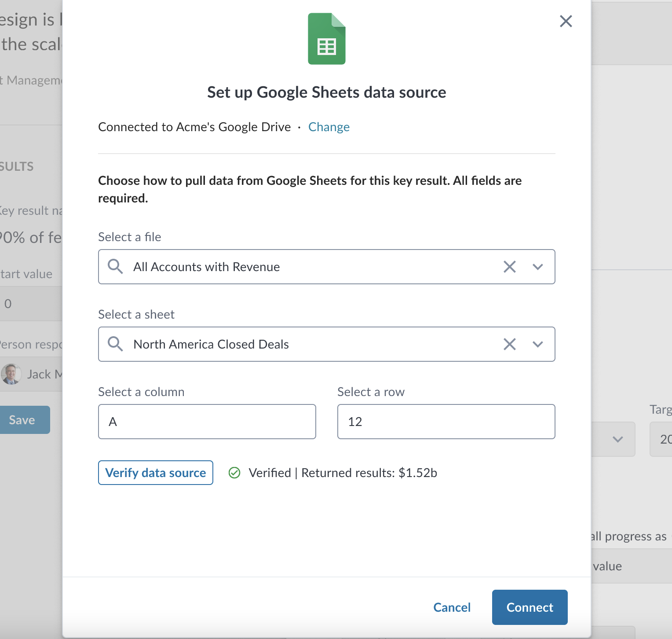This screenshot has height=639, width=672.
Task: Click the green Google Sheets logo icon
Action: 327,39
